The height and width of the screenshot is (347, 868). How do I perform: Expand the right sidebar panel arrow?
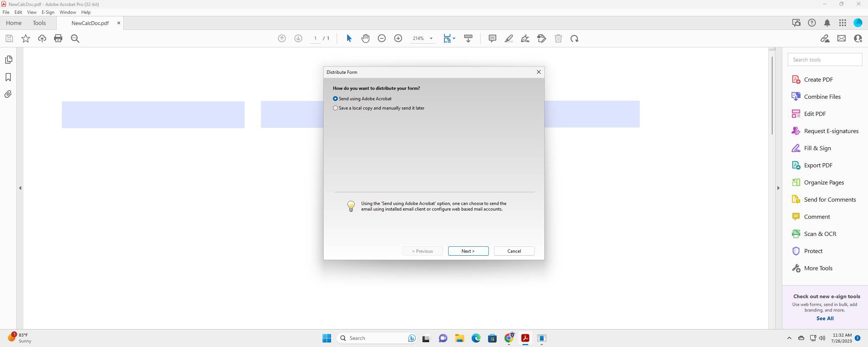[x=778, y=188]
